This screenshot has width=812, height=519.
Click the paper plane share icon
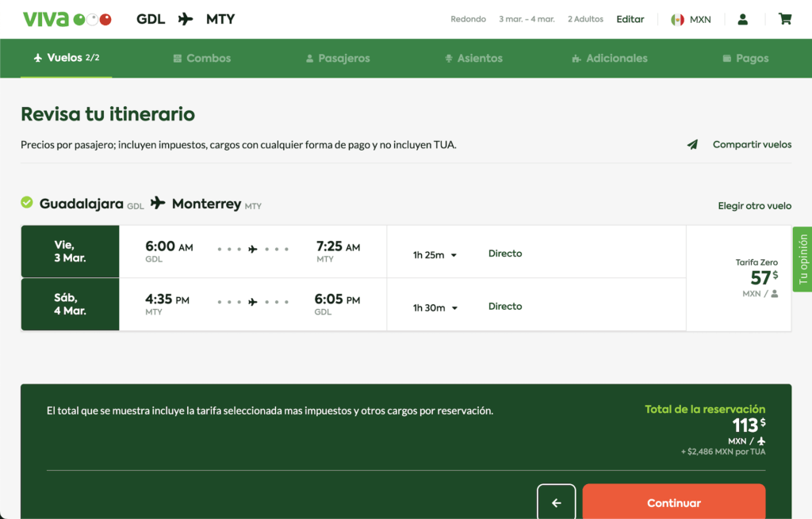(x=692, y=144)
